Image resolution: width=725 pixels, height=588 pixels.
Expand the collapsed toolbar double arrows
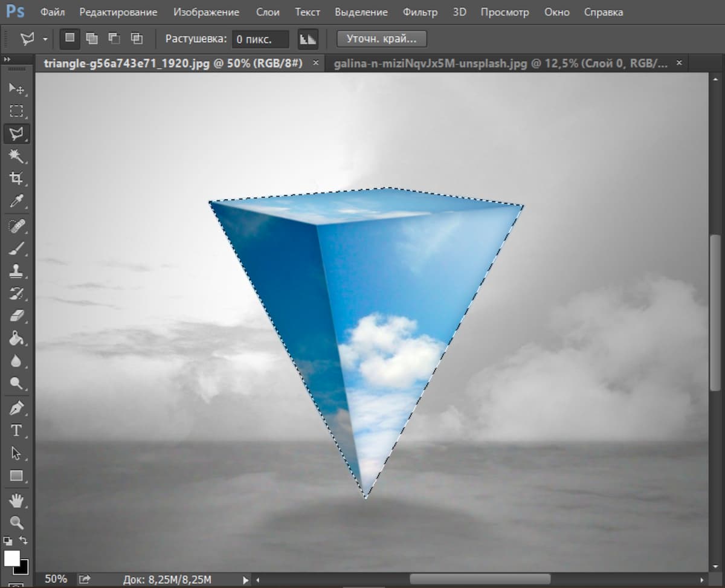(7, 59)
